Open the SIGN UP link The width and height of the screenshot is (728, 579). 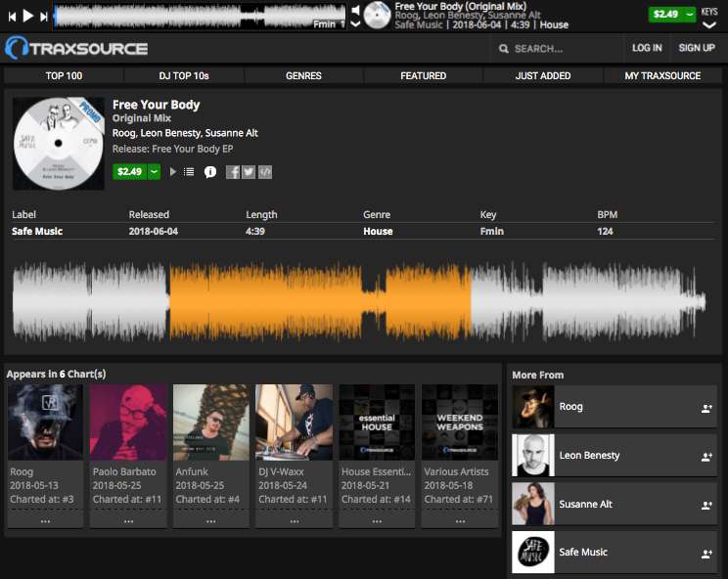point(697,48)
